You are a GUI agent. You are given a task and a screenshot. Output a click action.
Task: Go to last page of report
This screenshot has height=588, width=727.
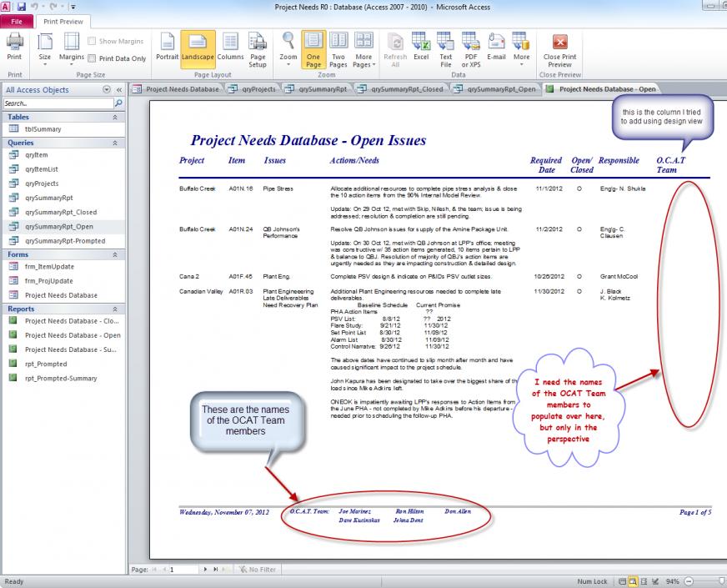tap(215, 569)
